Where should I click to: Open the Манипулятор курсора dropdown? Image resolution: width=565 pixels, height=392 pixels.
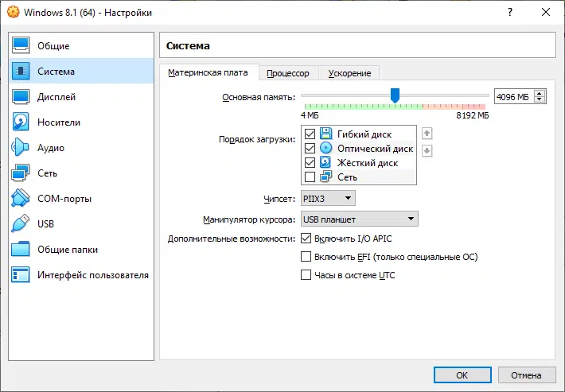pyautogui.click(x=359, y=219)
